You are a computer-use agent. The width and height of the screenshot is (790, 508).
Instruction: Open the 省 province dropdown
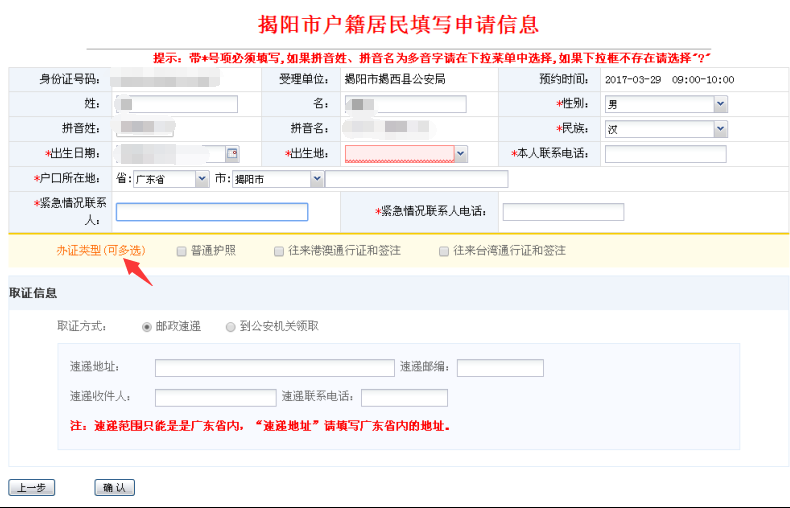tap(200, 179)
